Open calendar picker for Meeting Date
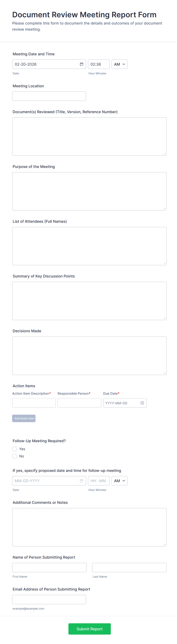Viewport: 177px width, 644px height. coord(81,64)
